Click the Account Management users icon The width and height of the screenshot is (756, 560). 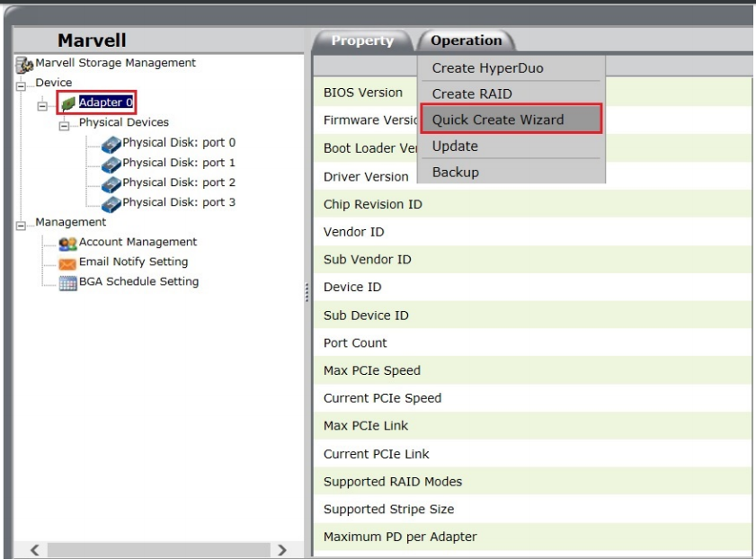click(67, 243)
